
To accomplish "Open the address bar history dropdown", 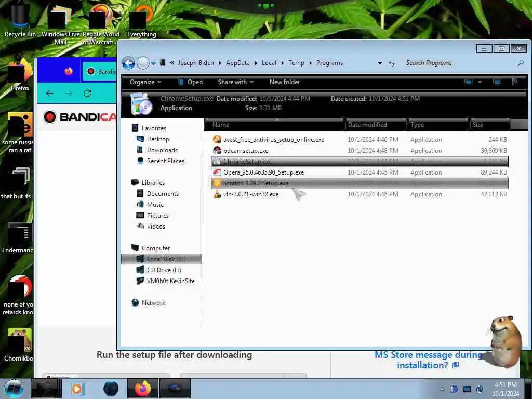I will [x=380, y=63].
